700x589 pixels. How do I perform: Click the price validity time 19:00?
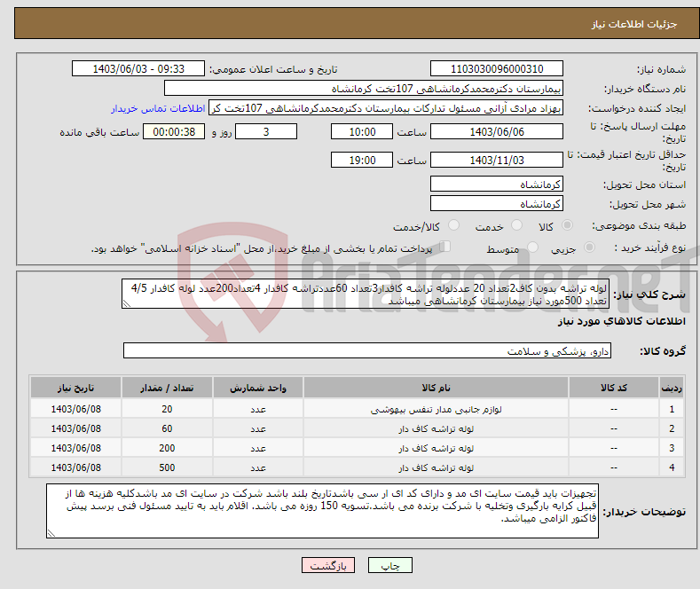pyautogui.click(x=362, y=160)
